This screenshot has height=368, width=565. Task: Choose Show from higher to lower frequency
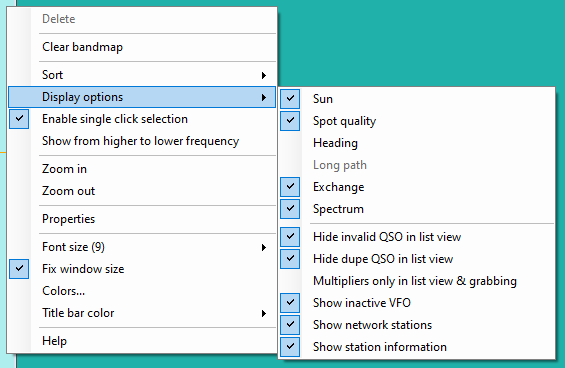tap(142, 141)
